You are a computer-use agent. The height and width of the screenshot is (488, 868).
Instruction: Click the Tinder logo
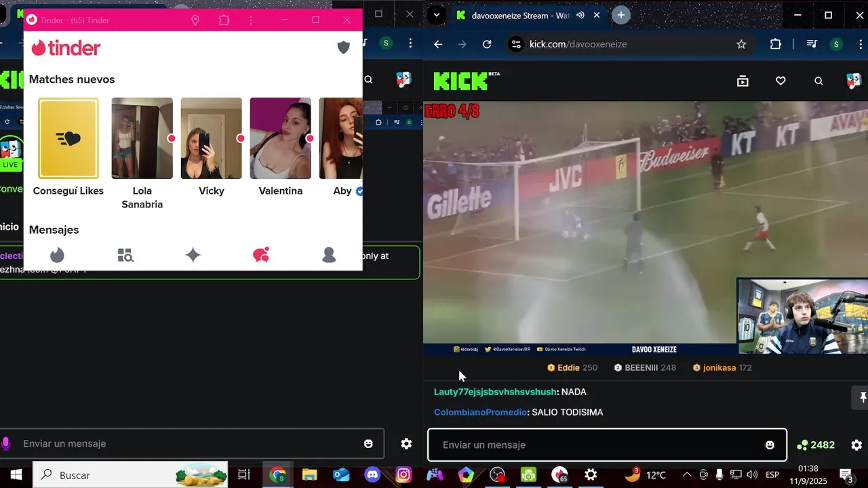coord(66,47)
